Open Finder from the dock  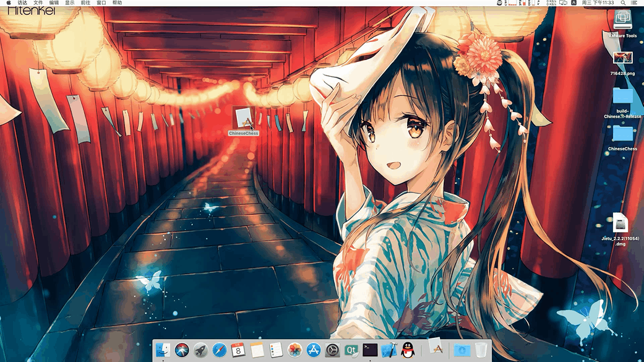(163, 350)
